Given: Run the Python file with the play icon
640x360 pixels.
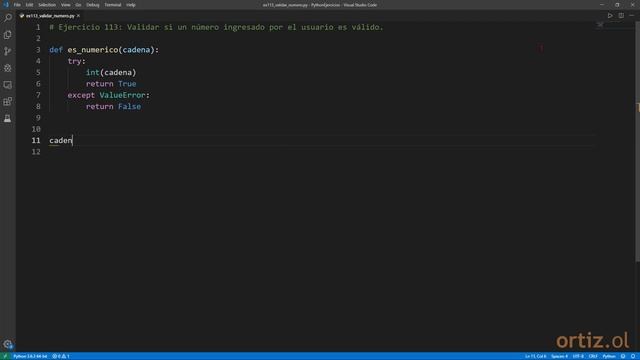Looking at the screenshot, I should click(x=610, y=16).
